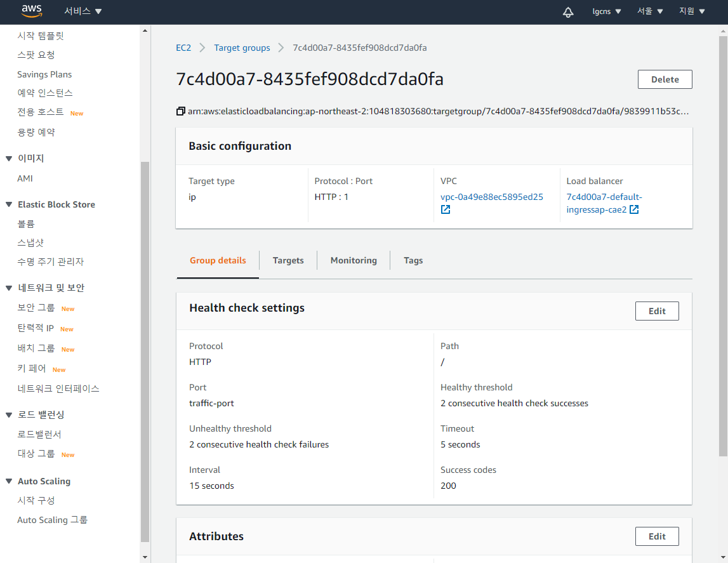This screenshot has width=728, height=563.
Task: Open AMI in sidebar
Action: tap(25, 178)
